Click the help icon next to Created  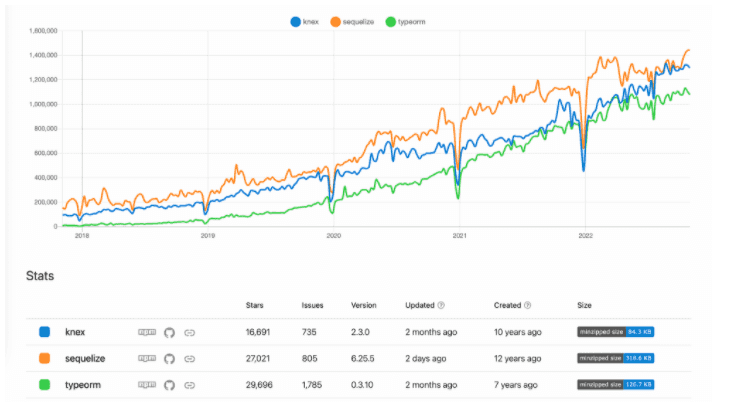click(527, 305)
